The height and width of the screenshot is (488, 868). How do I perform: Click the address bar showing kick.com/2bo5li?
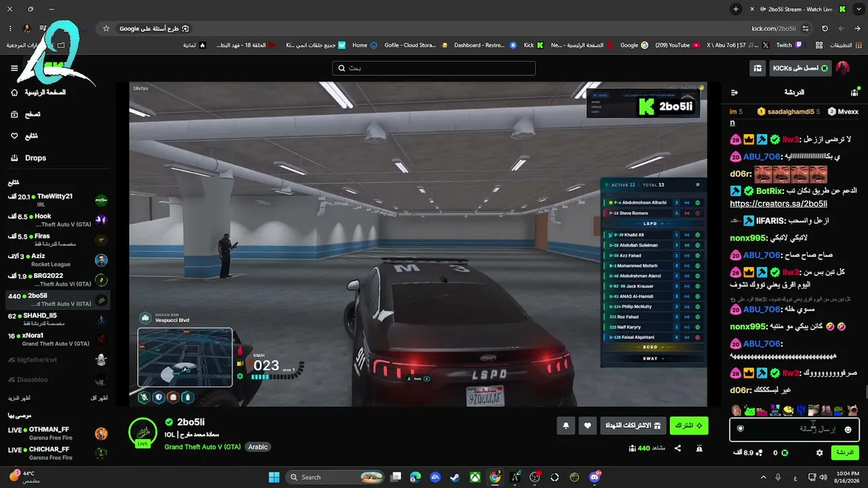coord(773,28)
